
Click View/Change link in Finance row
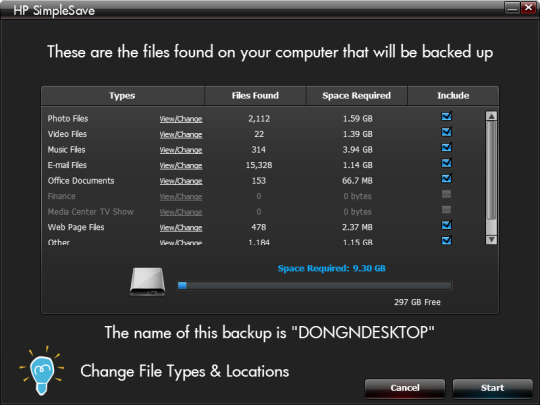[x=181, y=196]
